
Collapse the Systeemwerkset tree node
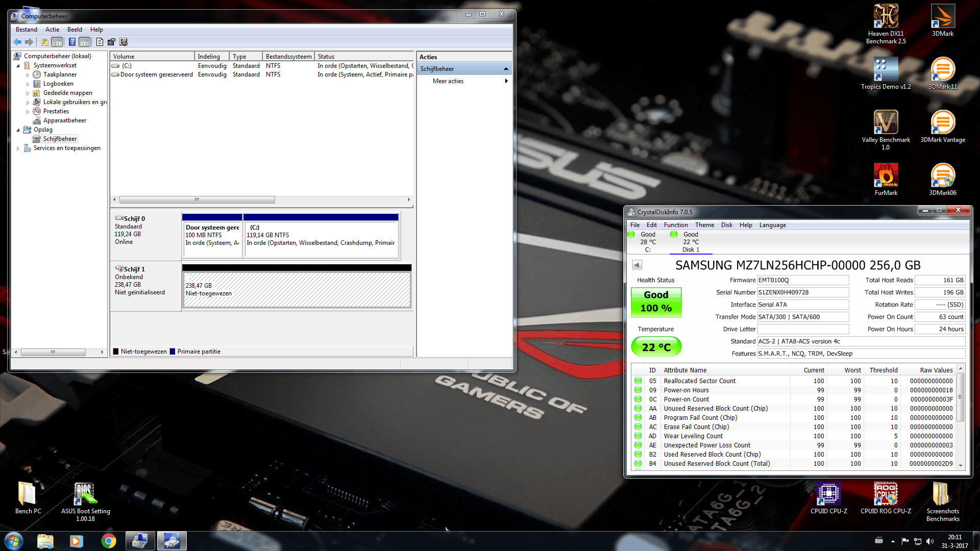pos(18,66)
